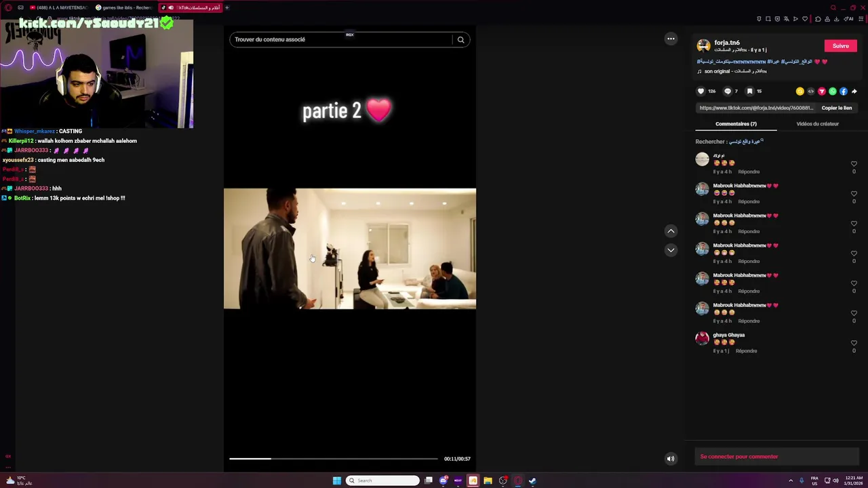Open more share options arrow
This screenshot has height=488, width=868.
854,91
